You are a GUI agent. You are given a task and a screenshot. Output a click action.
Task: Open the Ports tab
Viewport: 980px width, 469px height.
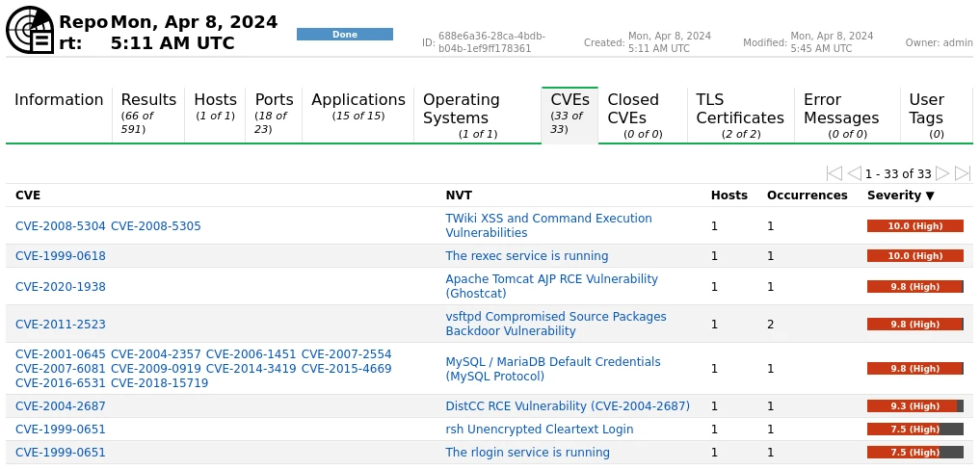click(x=274, y=114)
